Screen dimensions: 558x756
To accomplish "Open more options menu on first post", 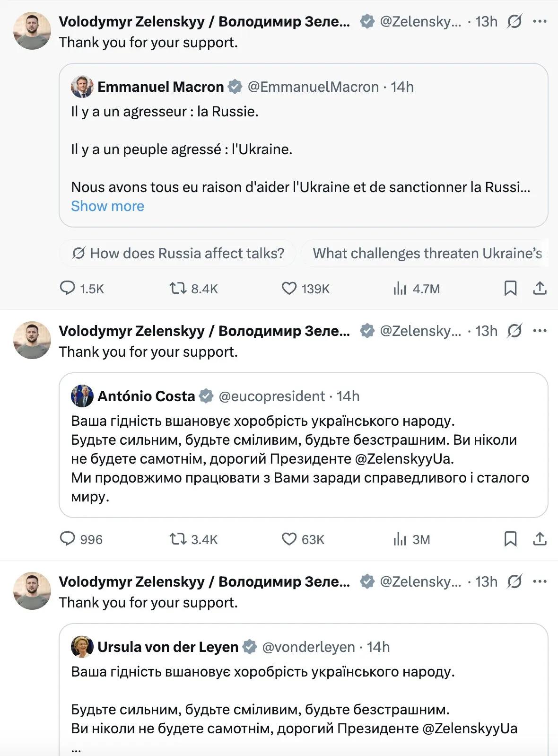I will [x=540, y=21].
